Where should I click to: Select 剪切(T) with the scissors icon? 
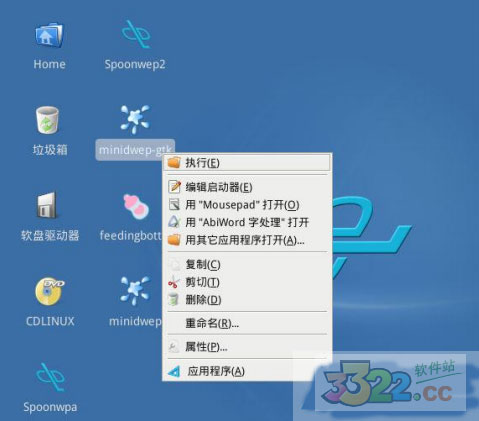coord(247,282)
